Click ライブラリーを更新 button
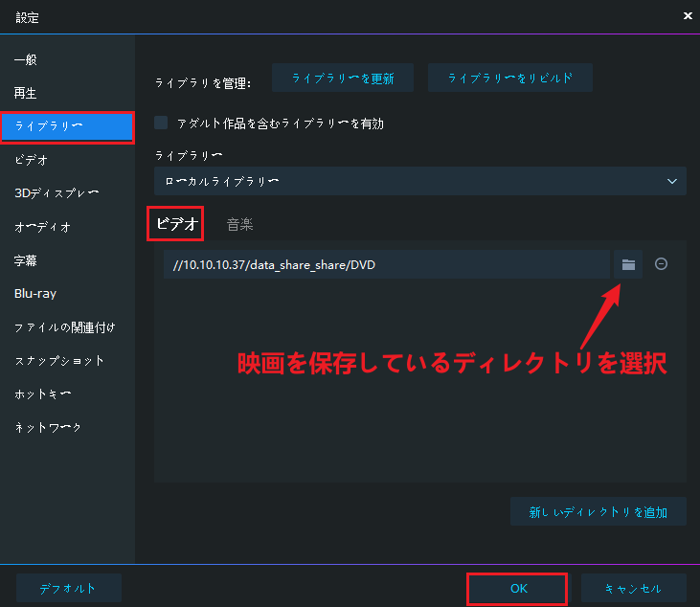Image resolution: width=700 pixels, height=607 pixels. coord(343,78)
